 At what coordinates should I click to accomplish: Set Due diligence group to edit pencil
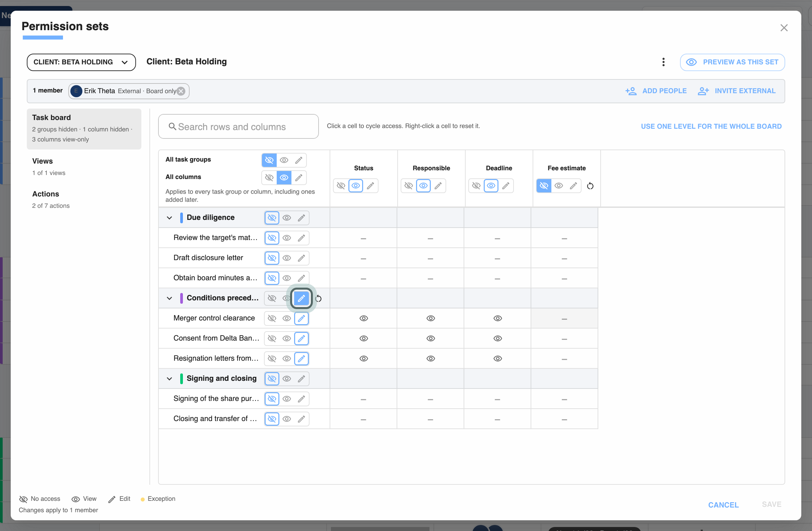point(301,218)
